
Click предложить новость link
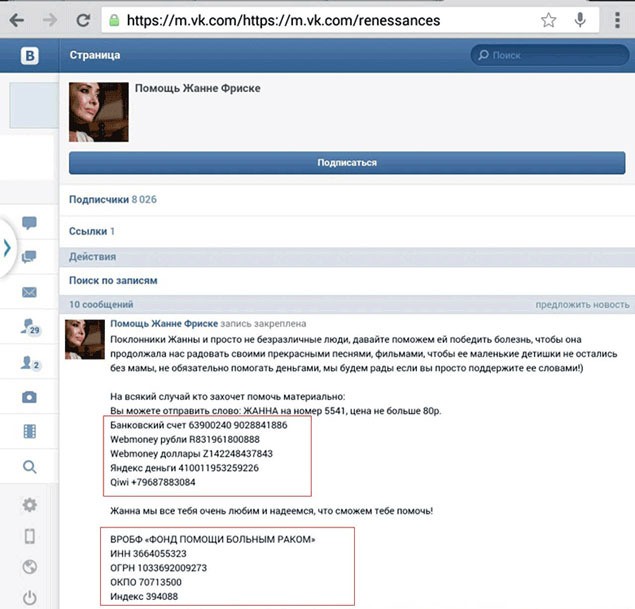[582, 304]
